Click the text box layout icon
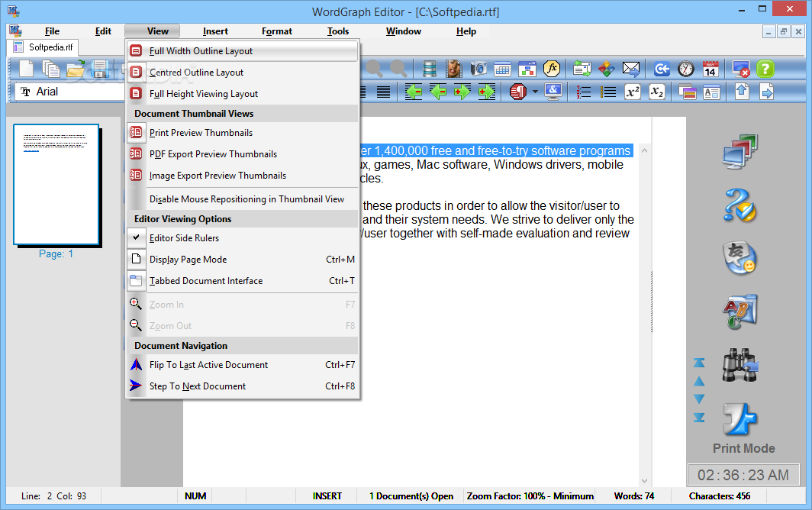Screen dimensions: 812x510 click(711, 92)
